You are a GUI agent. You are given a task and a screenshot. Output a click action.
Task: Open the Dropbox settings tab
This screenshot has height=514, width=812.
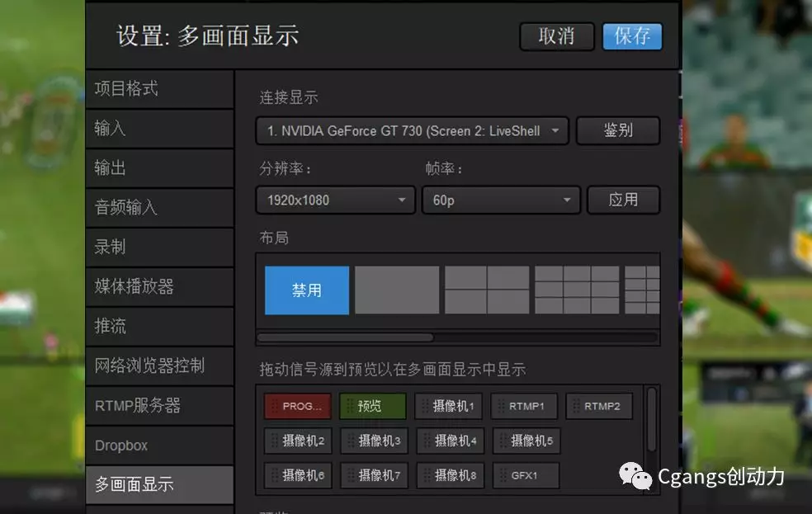point(159,446)
